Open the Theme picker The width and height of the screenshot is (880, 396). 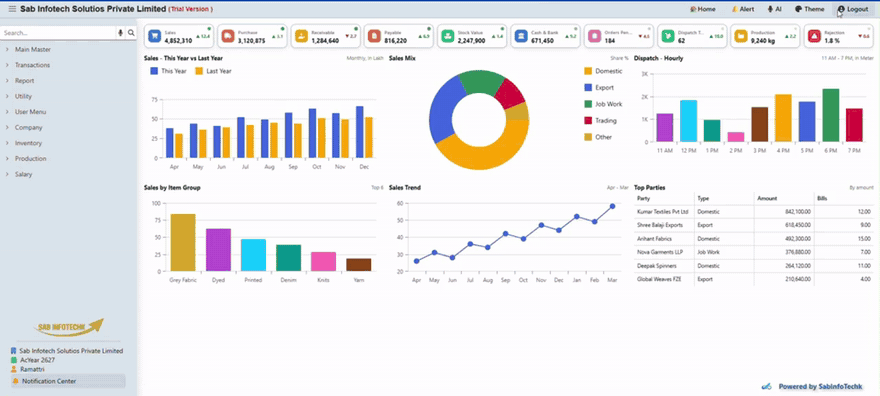pos(810,9)
